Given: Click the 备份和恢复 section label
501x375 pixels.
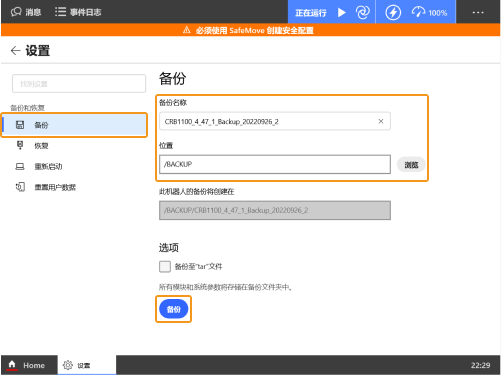Looking at the screenshot, I should click(x=27, y=108).
